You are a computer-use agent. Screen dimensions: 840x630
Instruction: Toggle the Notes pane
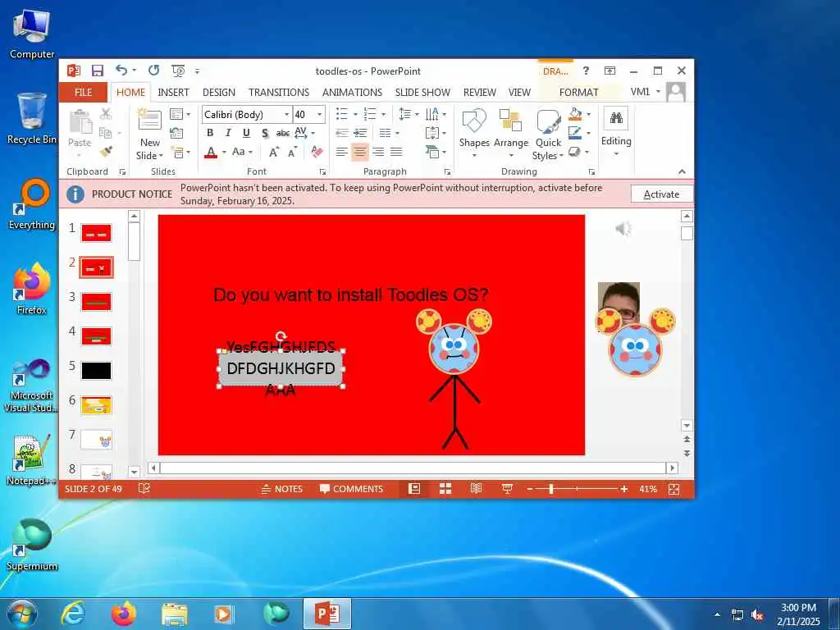282,489
